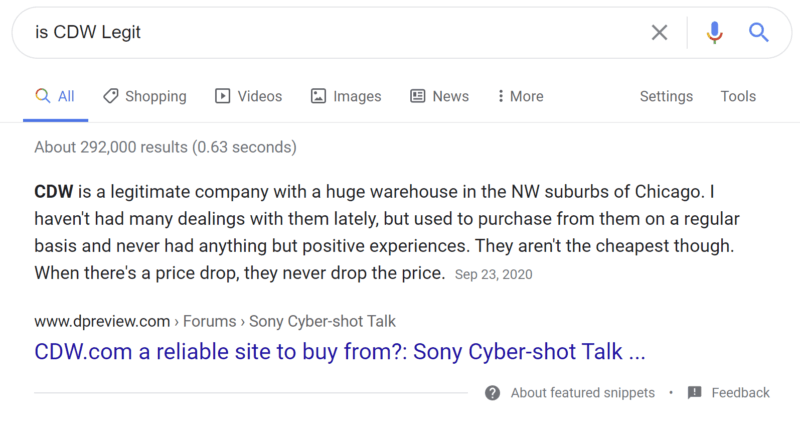
Task: Open the Tools options
Action: coord(738,96)
